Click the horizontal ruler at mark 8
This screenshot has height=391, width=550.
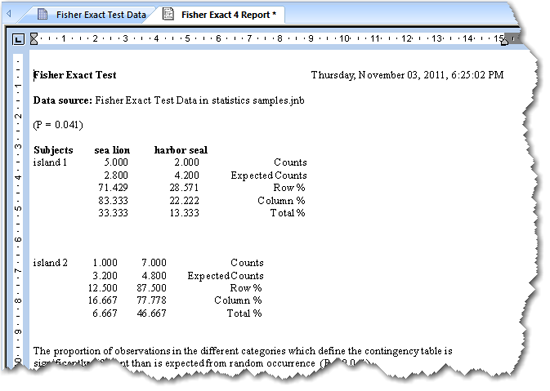(x=280, y=39)
